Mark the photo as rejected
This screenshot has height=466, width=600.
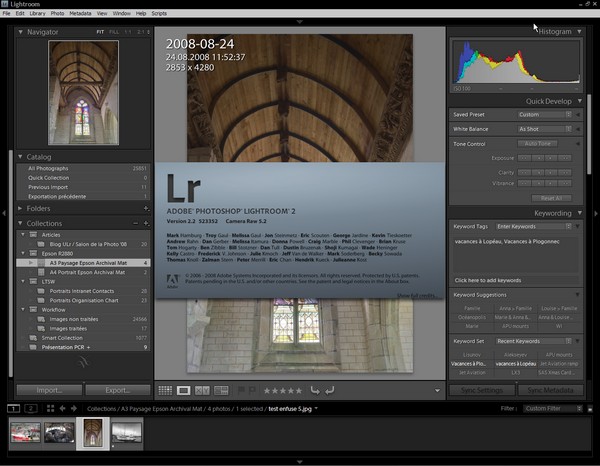tap(252, 390)
